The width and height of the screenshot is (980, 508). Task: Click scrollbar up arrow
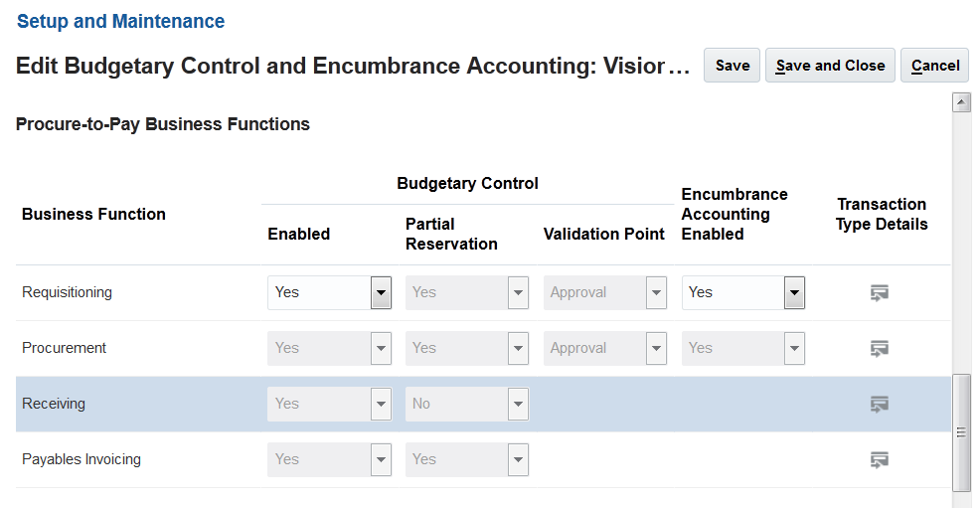(961, 101)
